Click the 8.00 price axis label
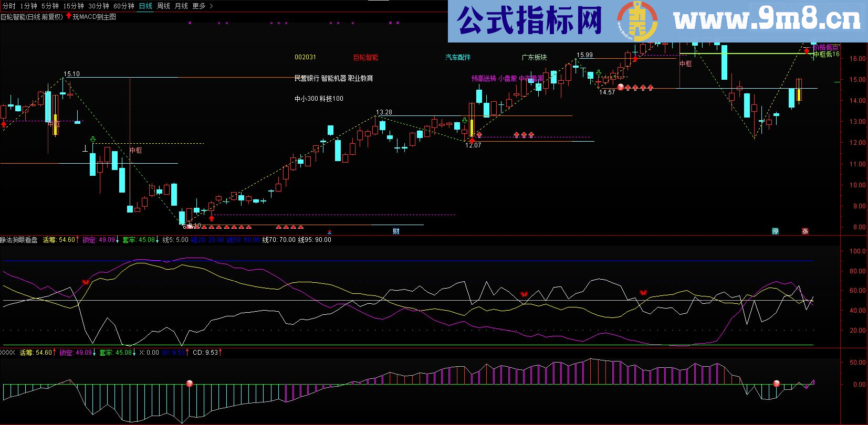This screenshot has width=868, height=425. 859,227
